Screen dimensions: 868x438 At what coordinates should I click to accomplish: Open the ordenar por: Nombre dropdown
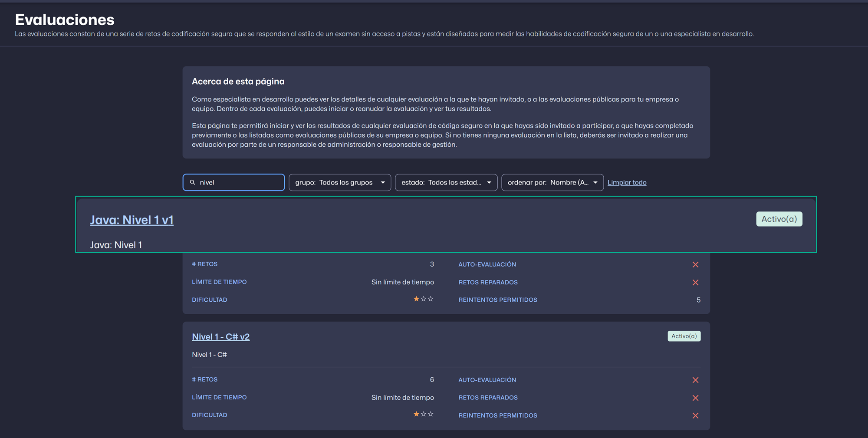pos(552,182)
